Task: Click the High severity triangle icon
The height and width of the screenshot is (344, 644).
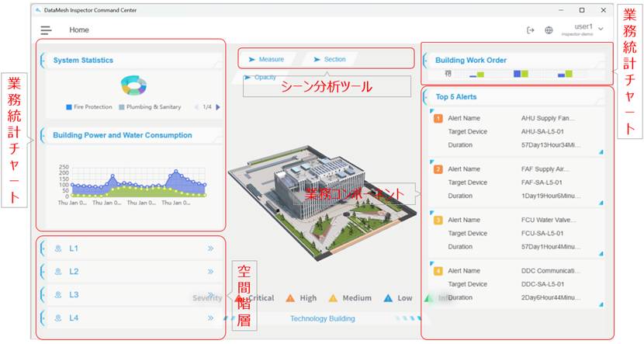Action: point(289,297)
